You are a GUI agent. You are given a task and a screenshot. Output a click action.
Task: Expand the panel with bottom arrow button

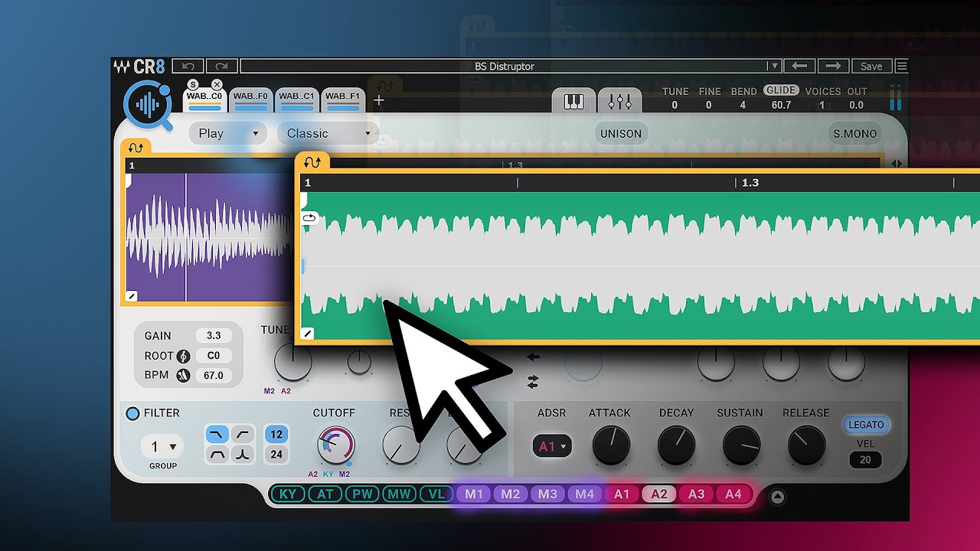[x=778, y=497]
